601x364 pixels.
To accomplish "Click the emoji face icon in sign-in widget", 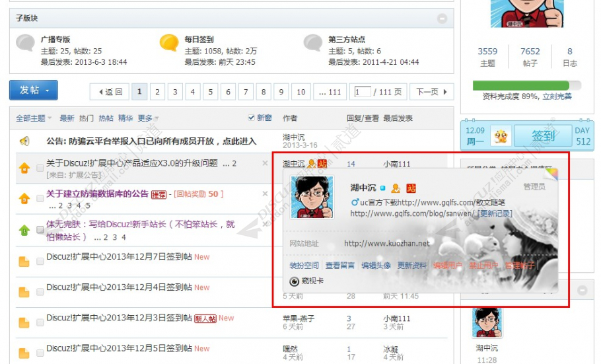I will (x=501, y=136).
